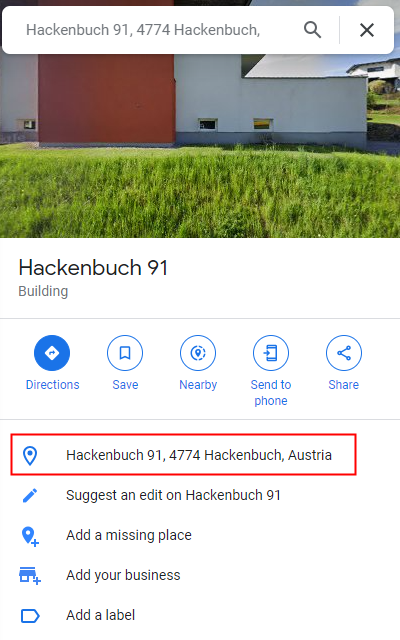The height and width of the screenshot is (640, 400).
Task: Open Directions with the blue circle icon
Action: click(52, 353)
